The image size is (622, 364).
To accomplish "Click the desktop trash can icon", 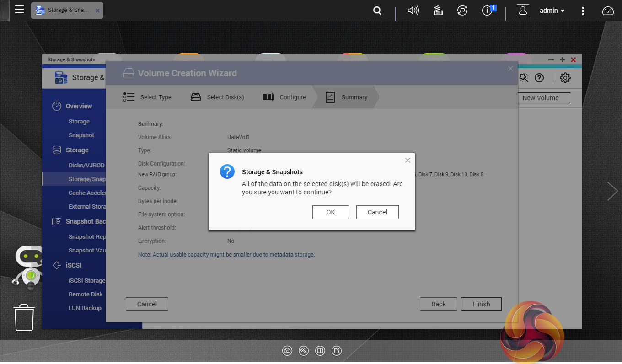I will [24, 317].
